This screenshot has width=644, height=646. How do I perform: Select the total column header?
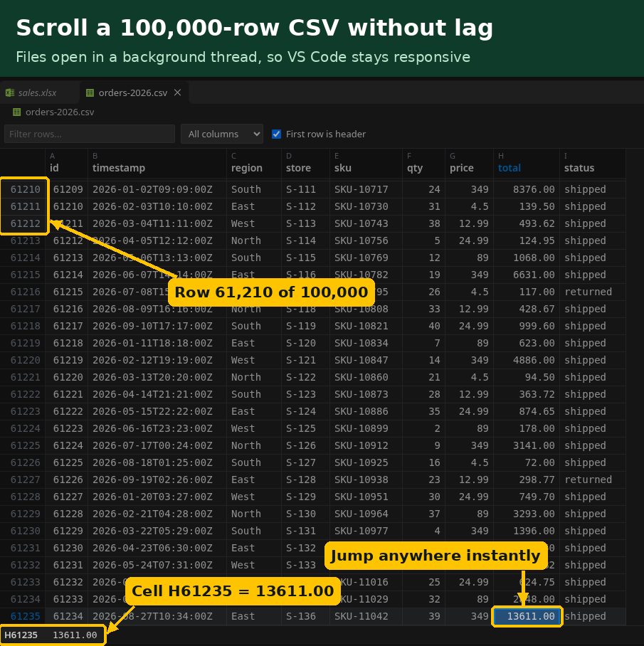[527, 164]
